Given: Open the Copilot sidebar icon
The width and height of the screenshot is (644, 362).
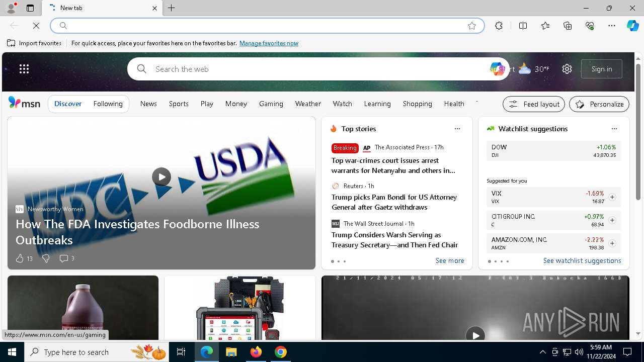Looking at the screenshot, I should click(x=633, y=26).
